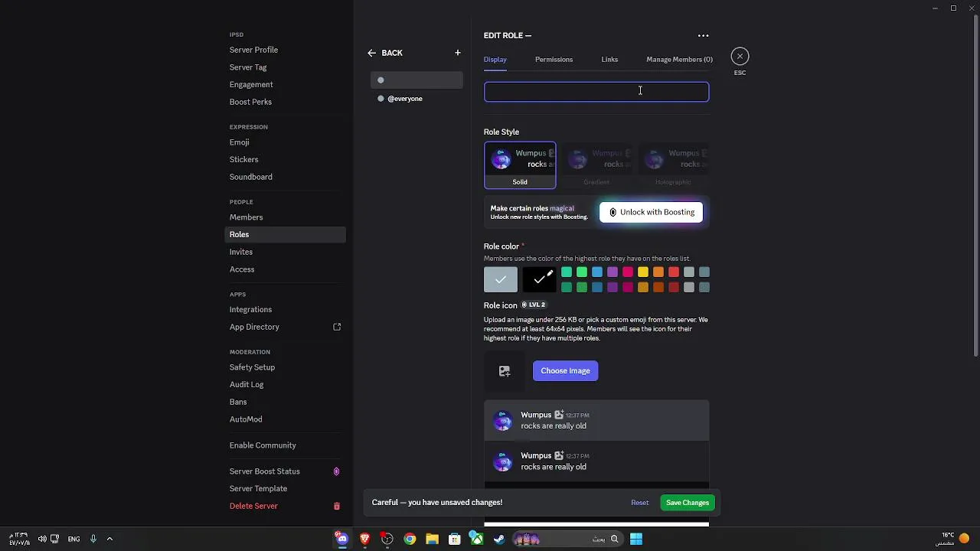Image resolution: width=980 pixels, height=551 pixels.
Task: Select the Holographic role style
Action: click(x=673, y=165)
